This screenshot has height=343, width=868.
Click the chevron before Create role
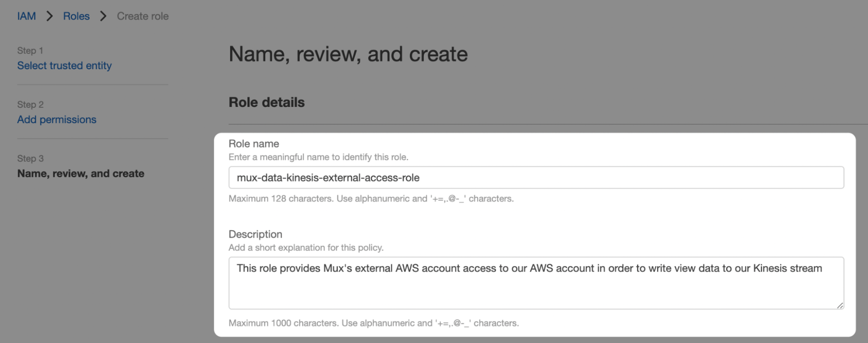(103, 16)
